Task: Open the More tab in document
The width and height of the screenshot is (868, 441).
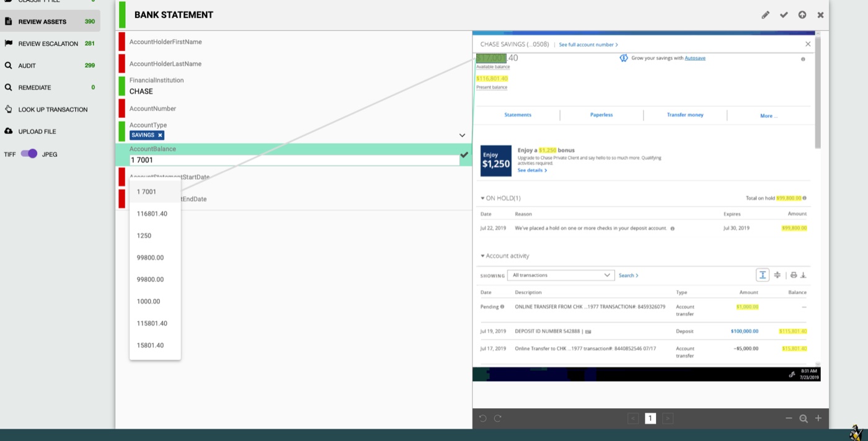Action: pyautogui.click(x=769, y=115)
